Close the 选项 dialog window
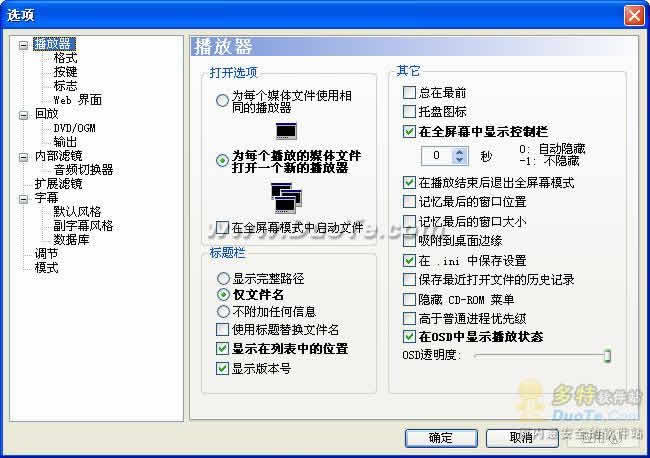The height and width of the screenshot is (458, 650). [634, 15]
